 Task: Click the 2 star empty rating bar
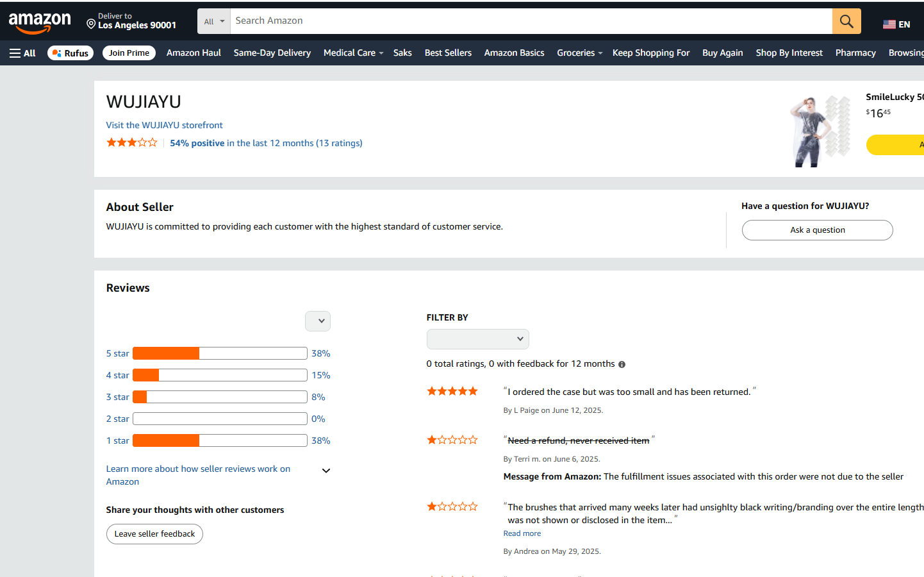[220, 419]
